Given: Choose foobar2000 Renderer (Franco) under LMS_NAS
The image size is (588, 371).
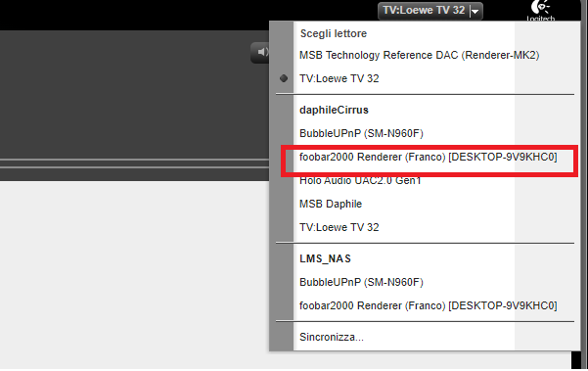Looking at the screenshot, I should pyautogui.click(x=429, y=305).
